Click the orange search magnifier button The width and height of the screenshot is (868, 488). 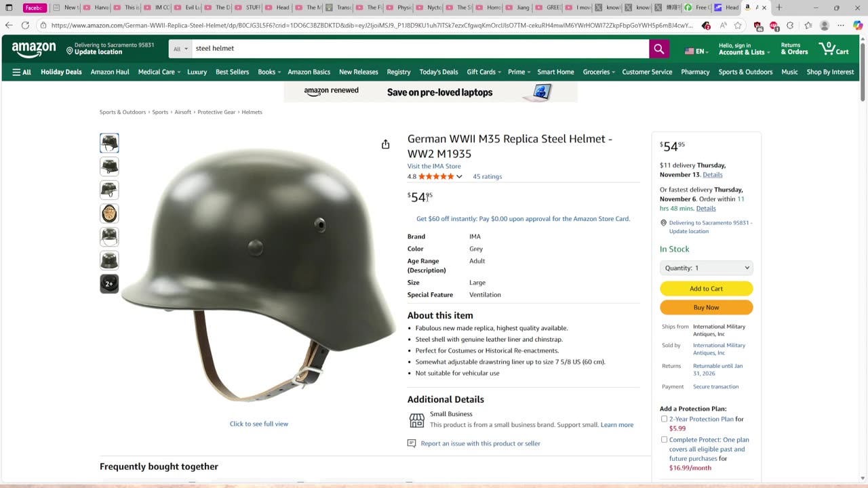pyautogui.click(x=658, y=49)
